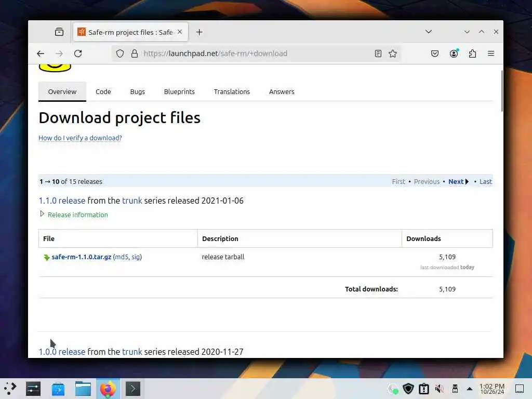Image resolution: width=532 pixels, height=399 pixels.
Task: Open sig signature for safe-rm-1.1.0
Action: [x=136, y=257]
